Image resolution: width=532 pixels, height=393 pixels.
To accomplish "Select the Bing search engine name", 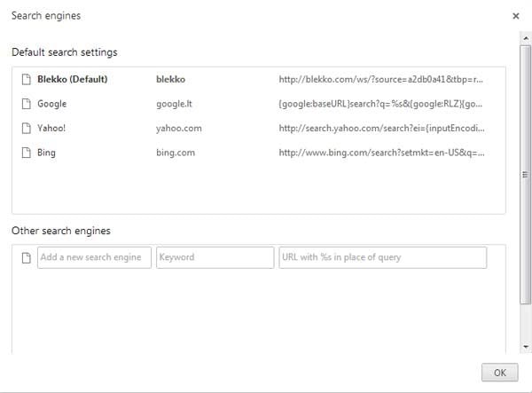I will pos(46,153).
